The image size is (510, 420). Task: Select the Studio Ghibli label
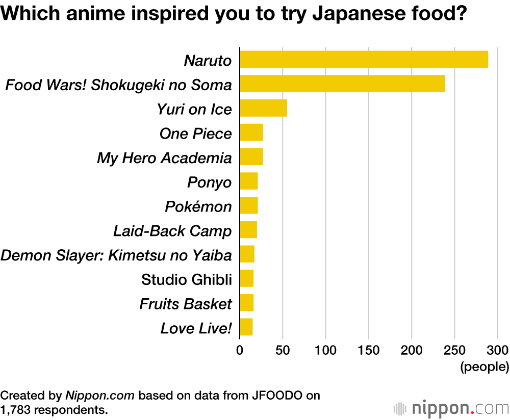[x=187, y=279]
